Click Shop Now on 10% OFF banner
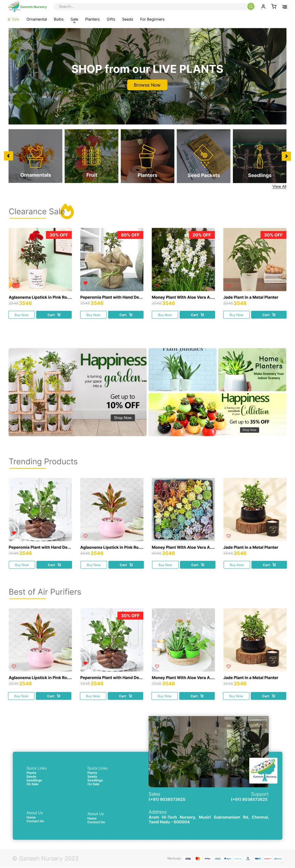Image resolution: width=295 pixels, height=868 pixels. click(x=123, y=418)
